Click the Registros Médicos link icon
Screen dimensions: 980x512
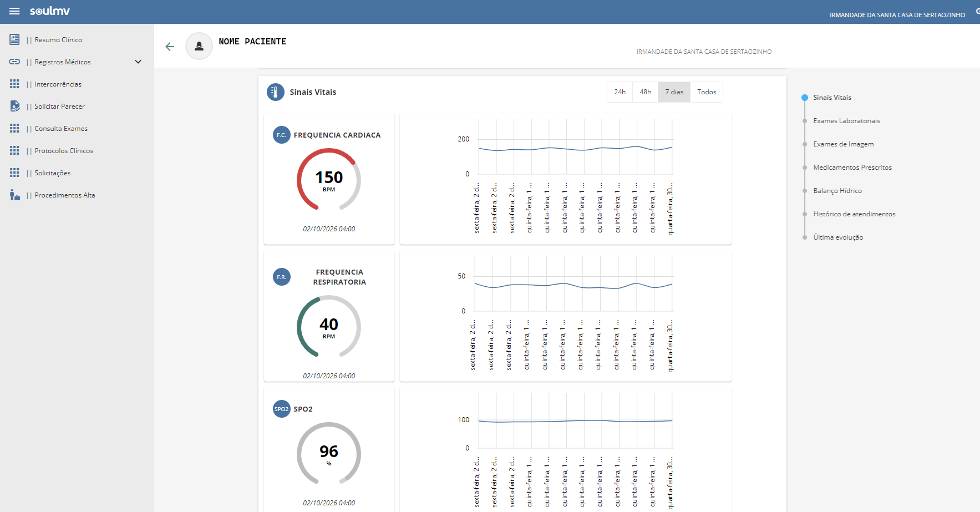click(x=14, y=62)
